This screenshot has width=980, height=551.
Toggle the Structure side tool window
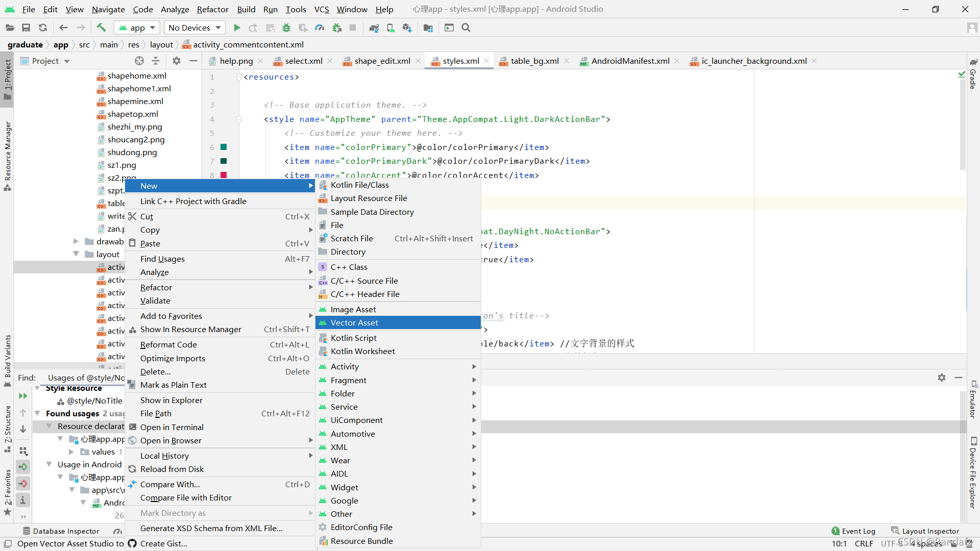click(8, 429)
